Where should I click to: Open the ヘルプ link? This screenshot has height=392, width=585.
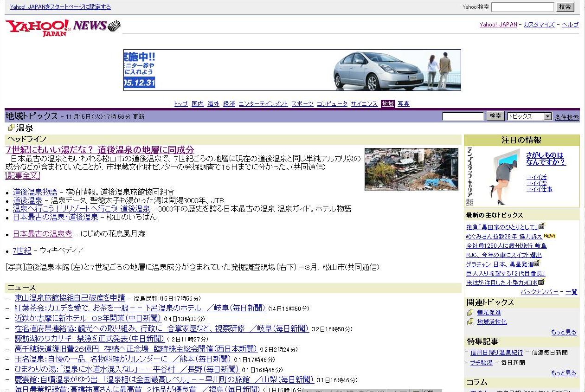[570, 25]
